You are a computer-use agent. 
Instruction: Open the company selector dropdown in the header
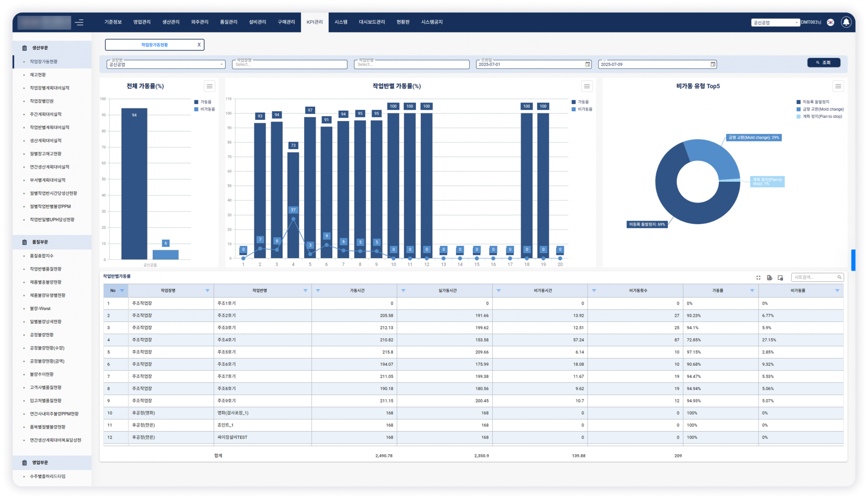click(775, 23)
